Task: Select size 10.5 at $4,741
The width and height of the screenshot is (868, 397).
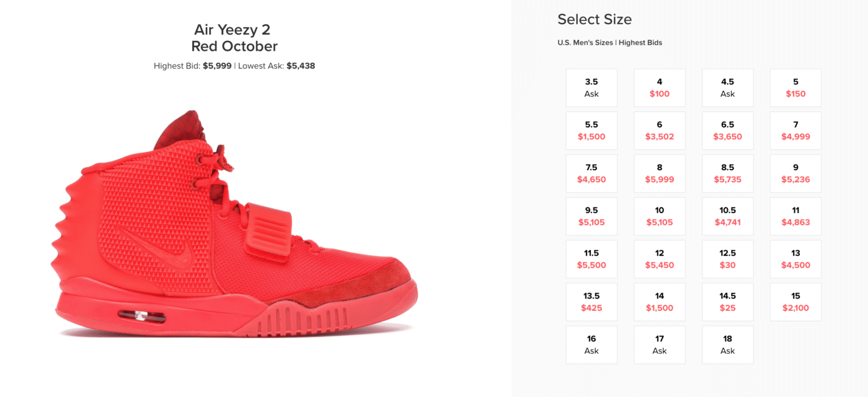Action: pos(728,216)
